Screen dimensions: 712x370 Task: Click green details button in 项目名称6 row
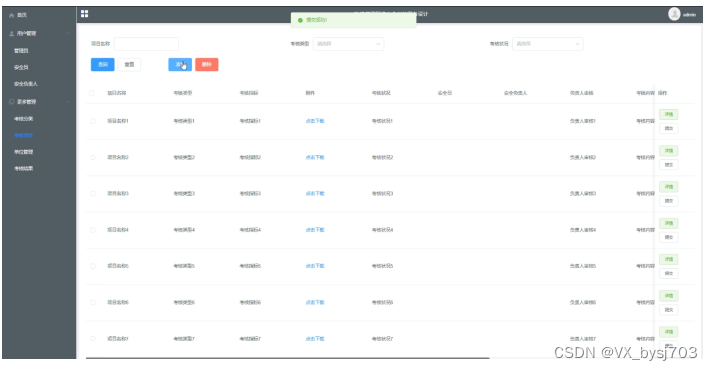(669, 296)
